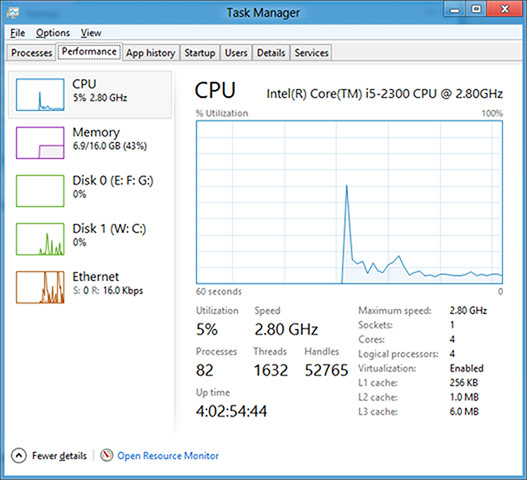Collapse with the Fewer details arrow icon

(x=19, y=456)
